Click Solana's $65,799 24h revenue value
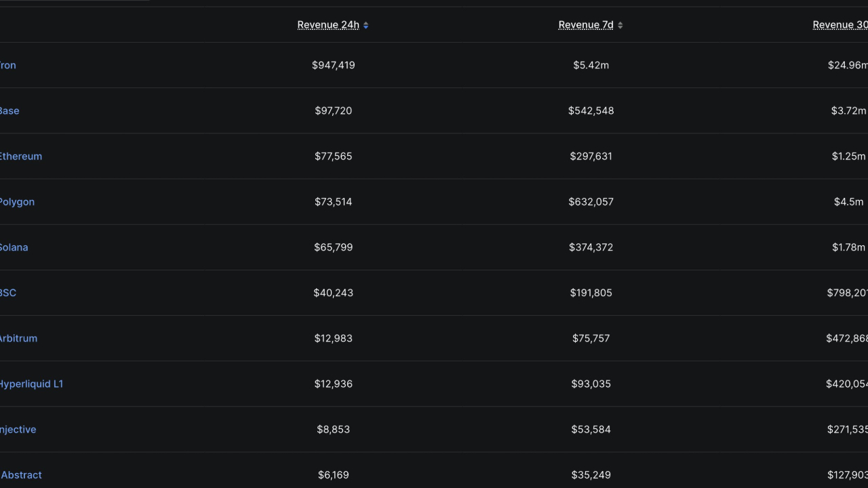 (333, 247)
